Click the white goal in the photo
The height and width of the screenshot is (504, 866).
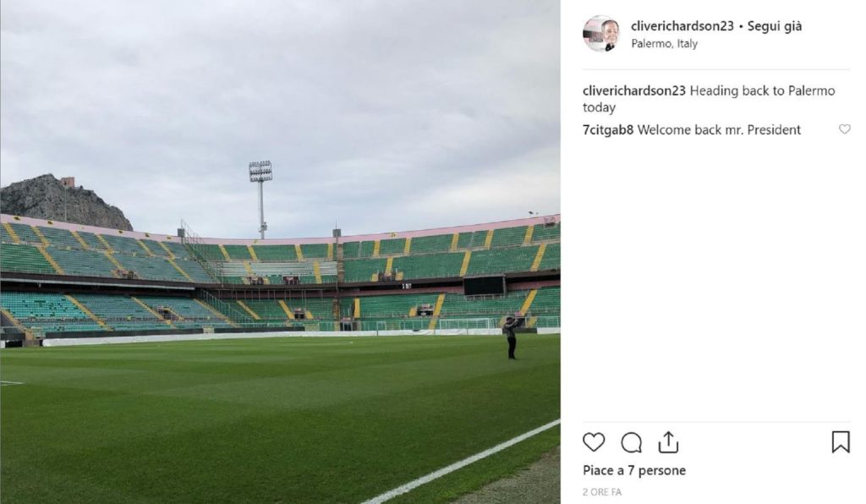tap(464, 324)
